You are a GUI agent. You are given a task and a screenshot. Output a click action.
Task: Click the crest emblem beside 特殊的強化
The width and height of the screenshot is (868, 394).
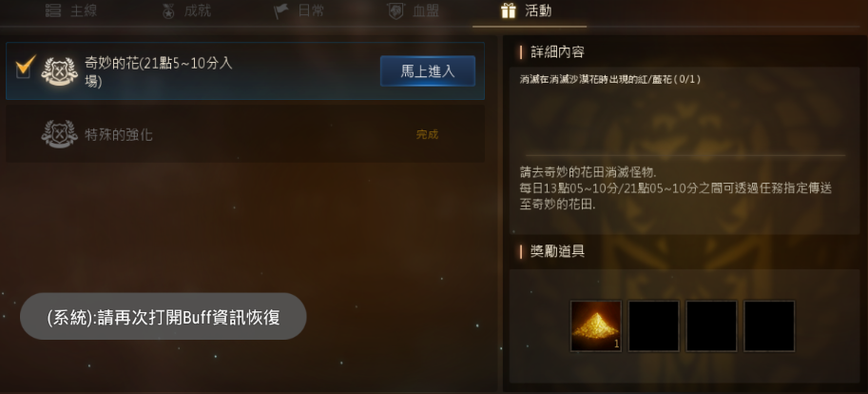coord(59,134)
